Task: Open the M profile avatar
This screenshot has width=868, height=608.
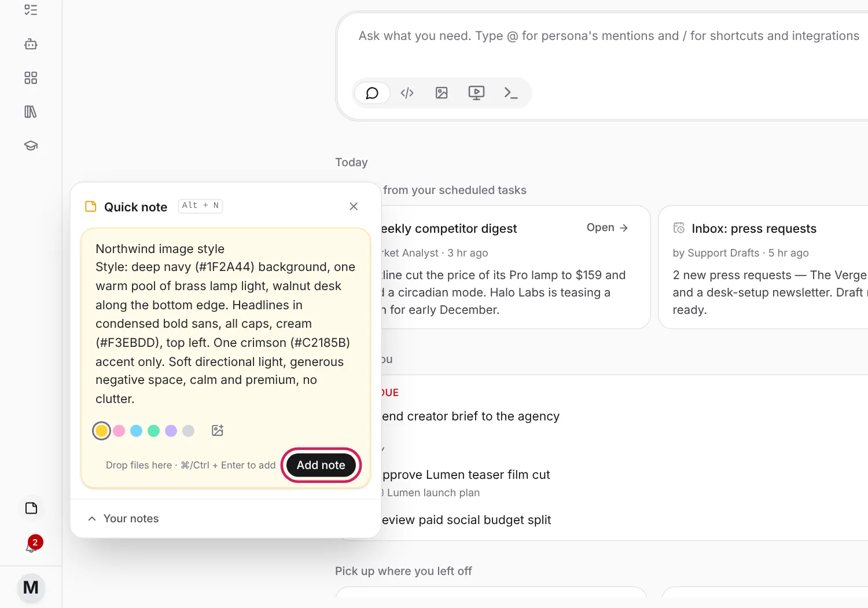Action: click(x=31, y=587)
